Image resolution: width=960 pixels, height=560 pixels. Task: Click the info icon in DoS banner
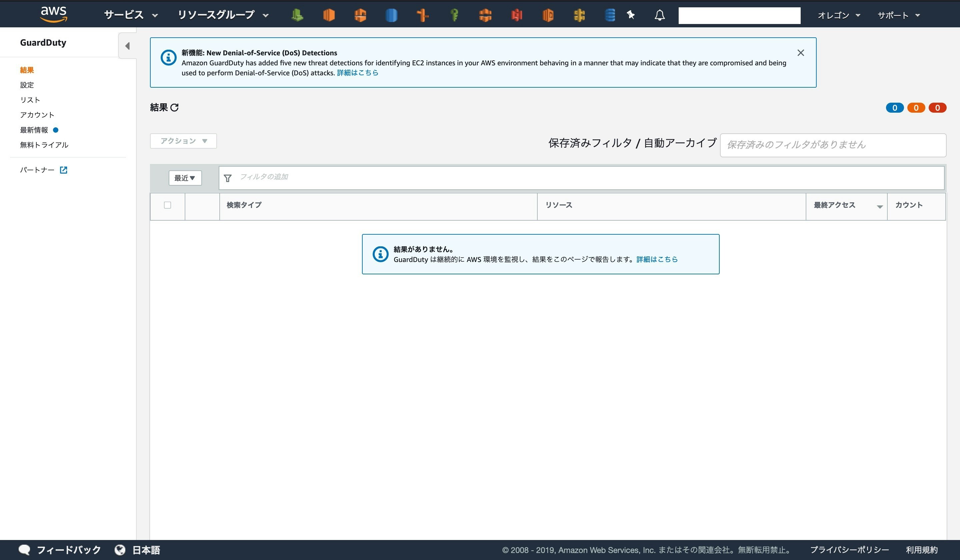pos(168,58)
